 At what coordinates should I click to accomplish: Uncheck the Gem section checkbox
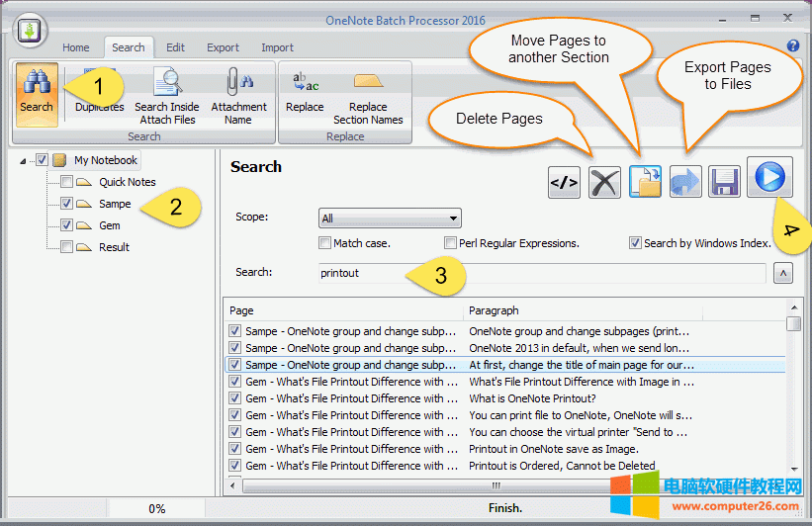click(x=66, y=225)
